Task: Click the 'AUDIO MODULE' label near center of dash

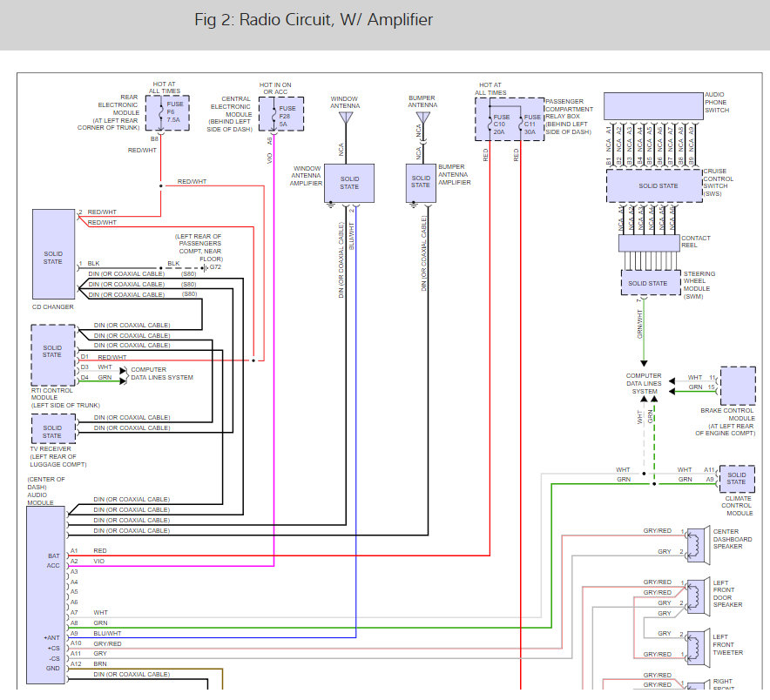Action: tap(40, 499)
